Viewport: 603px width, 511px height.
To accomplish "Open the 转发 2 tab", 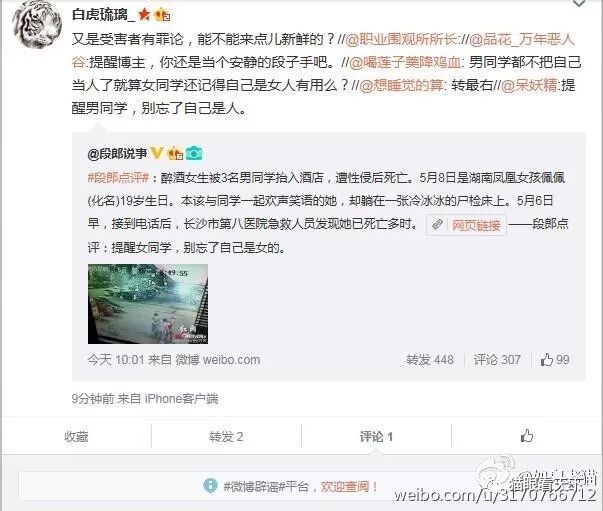I will tap(226, 437).
